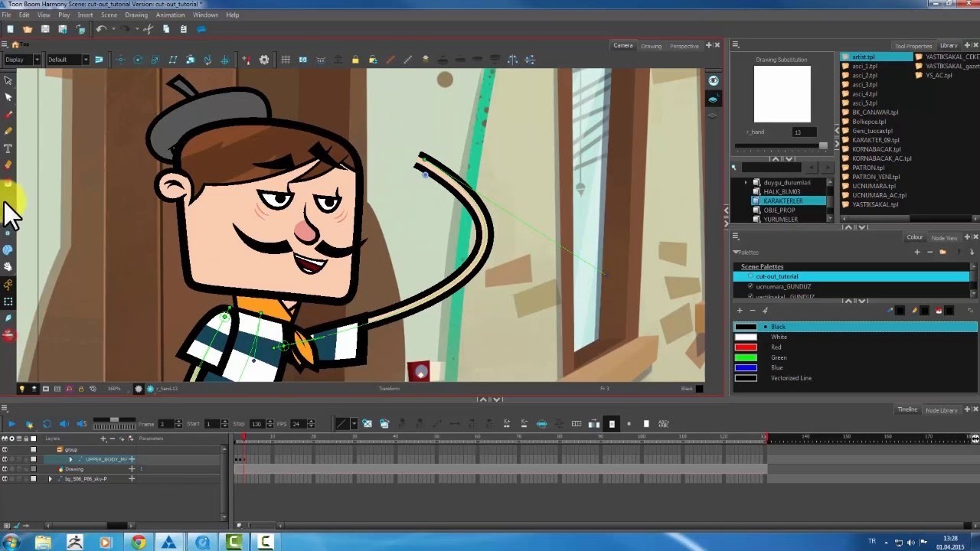Open the artist.tpl template
This screenshot has height=551, width=980.
pos(863,57)
